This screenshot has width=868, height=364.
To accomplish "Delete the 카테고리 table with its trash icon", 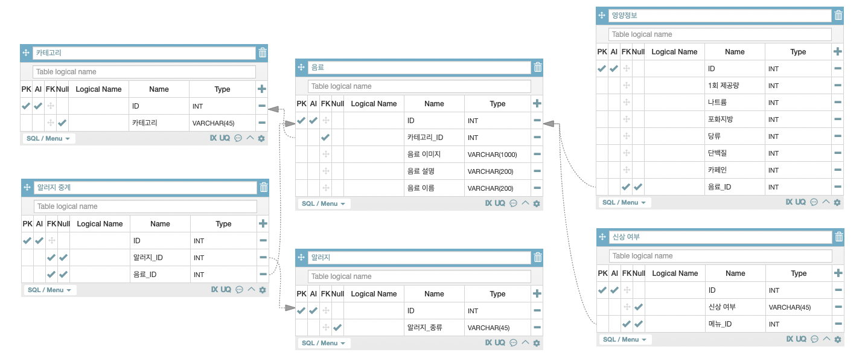I will [x=263, y=53].
